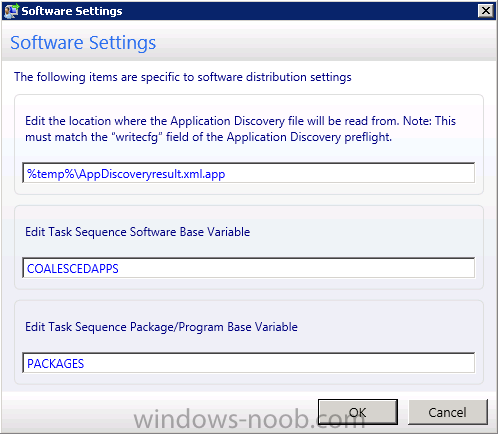The image size is (498, 434).
Task: Click the software distribution settings description line
Action: pyautogui.click(x=183, y=77)
